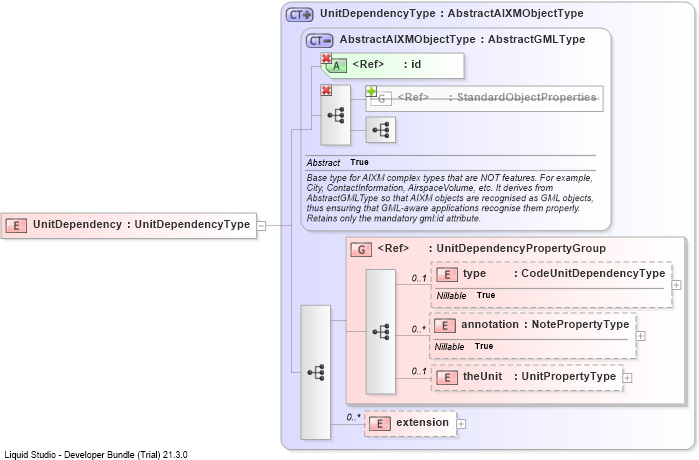Viewport: 699px width, 460px height.
Task: Click the sequence icon inside UnitDependencyPropertyGroup
Action: (381, 332)
